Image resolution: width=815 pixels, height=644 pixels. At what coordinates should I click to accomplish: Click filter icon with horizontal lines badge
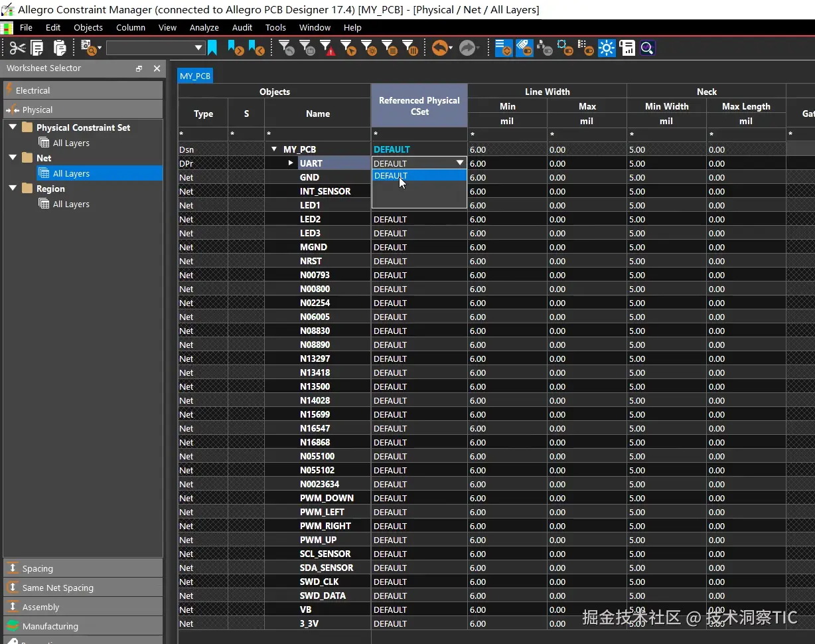tap(390, 48)
